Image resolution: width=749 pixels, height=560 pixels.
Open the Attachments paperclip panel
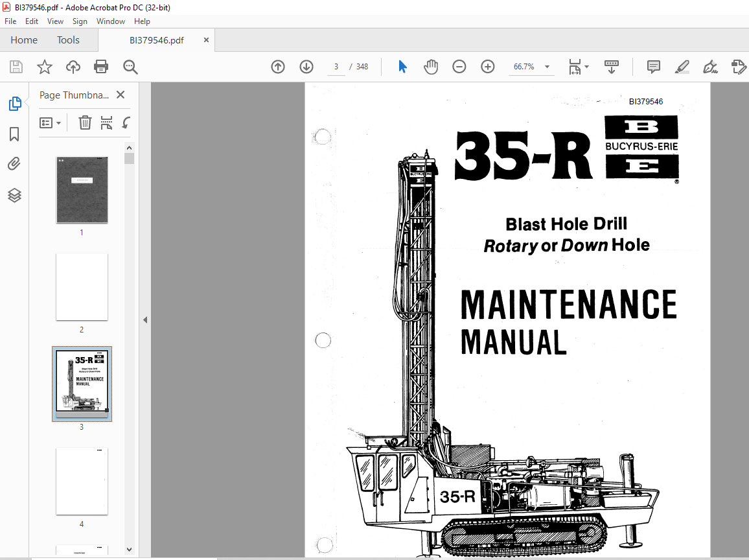click(x=14, y=165)
